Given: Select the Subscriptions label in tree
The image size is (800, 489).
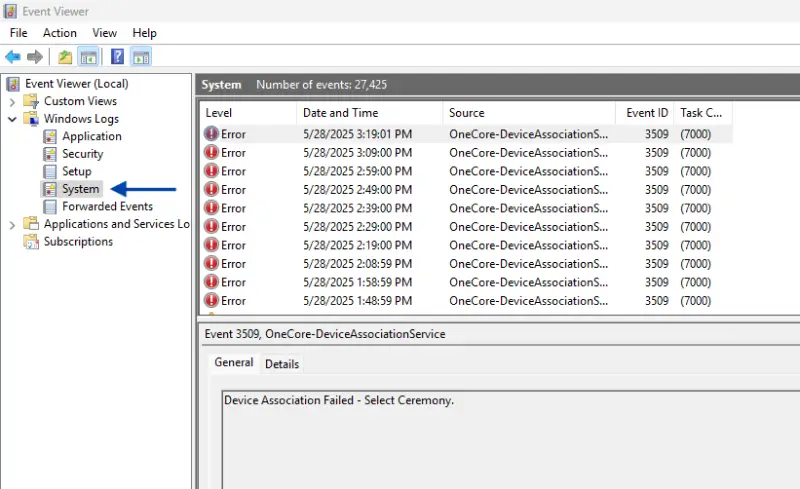Looking at the screenshot, I should pyautogui.click(x=78, y=241).
